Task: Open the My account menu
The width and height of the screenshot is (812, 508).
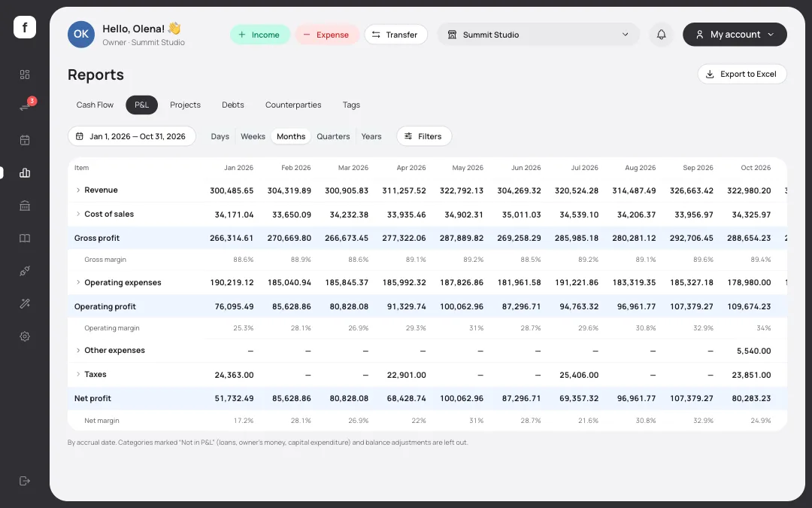Action: click(735, 34)
